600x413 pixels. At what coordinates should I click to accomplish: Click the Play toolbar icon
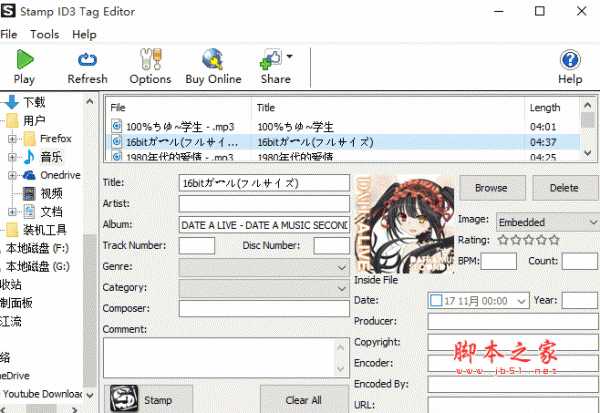pyautogui.click(x=23, y=60)
